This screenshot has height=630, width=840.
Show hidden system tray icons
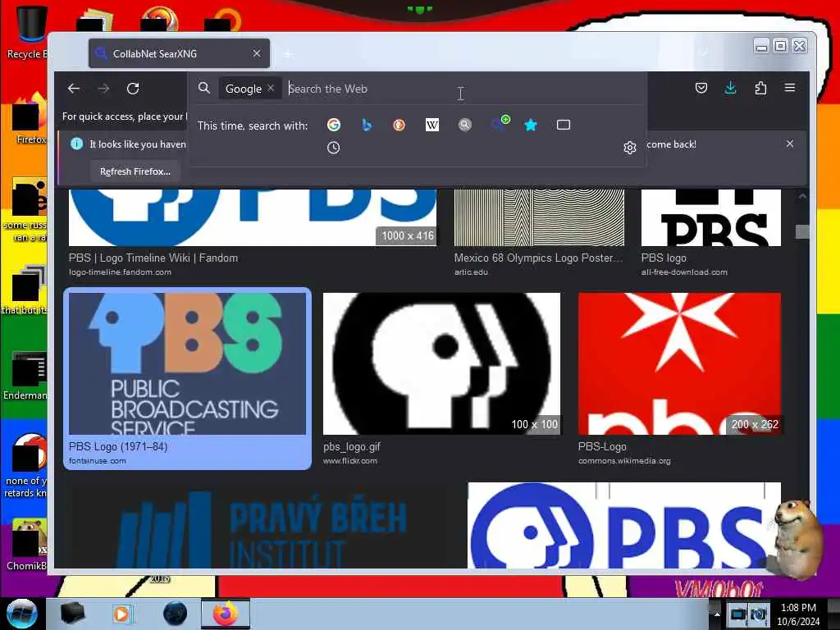(717, 614)
